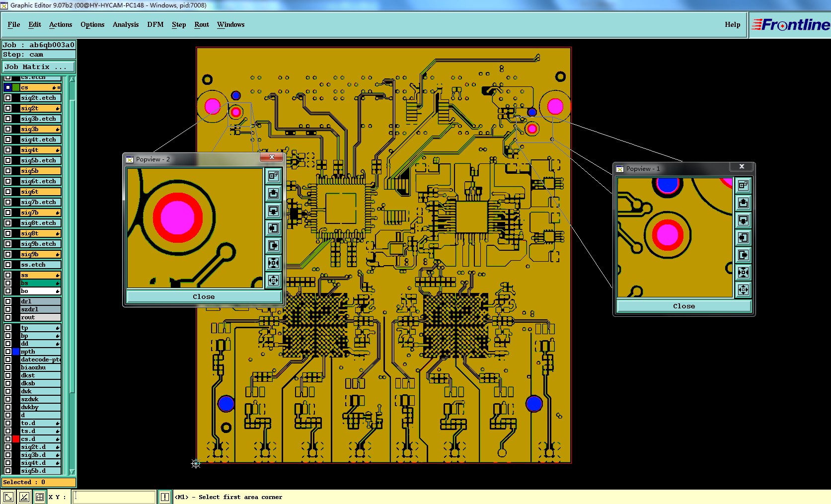The width and height of the screenshot is (831, 504).
Task: Click Close button in Popview 2
Action: pyautogui.click(x=204, y=296)
